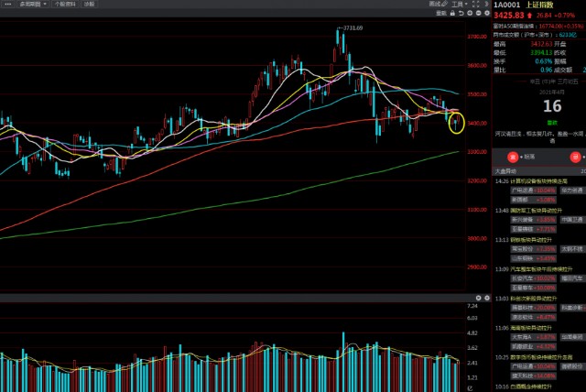Click the three-dots button at the top left
The image size is (586, 392).
coord(6,5)
